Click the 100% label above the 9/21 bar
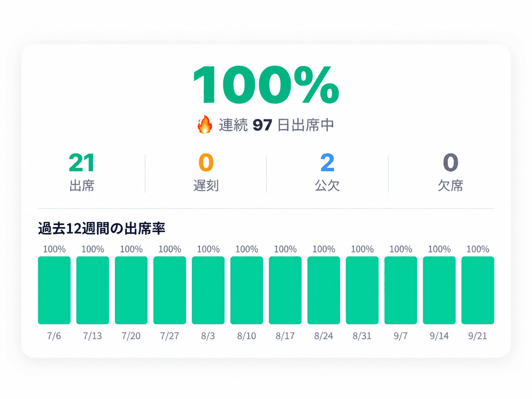Viewport: 532px width, 399px height. tap(478, 249)
